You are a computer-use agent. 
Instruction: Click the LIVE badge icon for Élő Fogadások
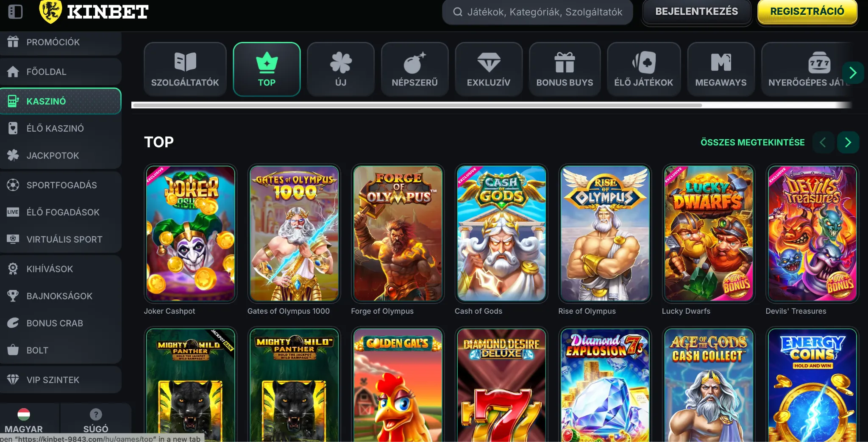pos(13,212)
